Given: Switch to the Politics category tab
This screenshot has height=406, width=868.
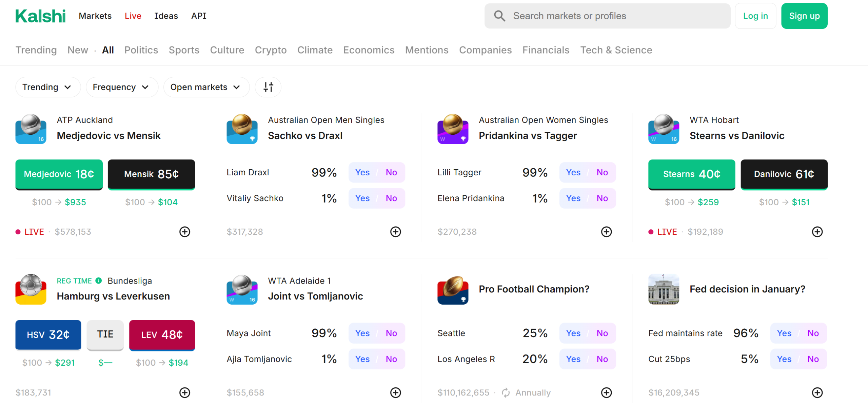Looking at the screenshot, I should click(x=141, y=50).
